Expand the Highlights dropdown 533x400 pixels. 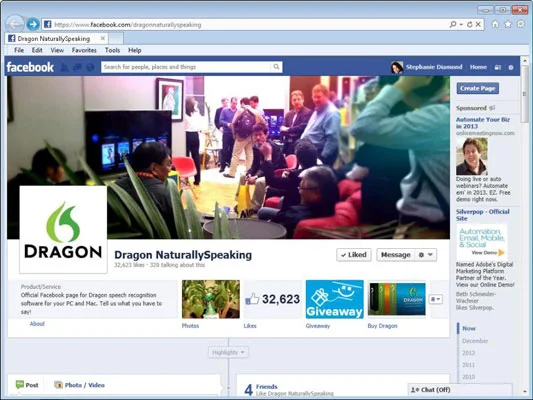228,352
